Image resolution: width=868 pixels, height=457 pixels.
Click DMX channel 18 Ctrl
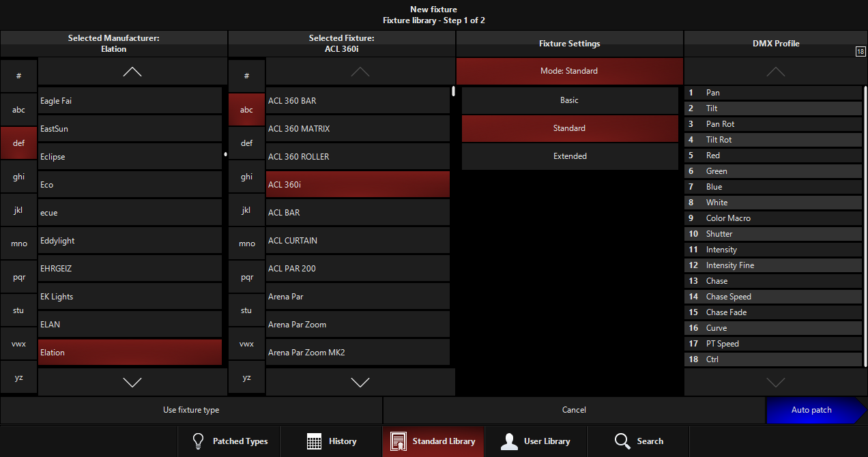tap(773, 359)
